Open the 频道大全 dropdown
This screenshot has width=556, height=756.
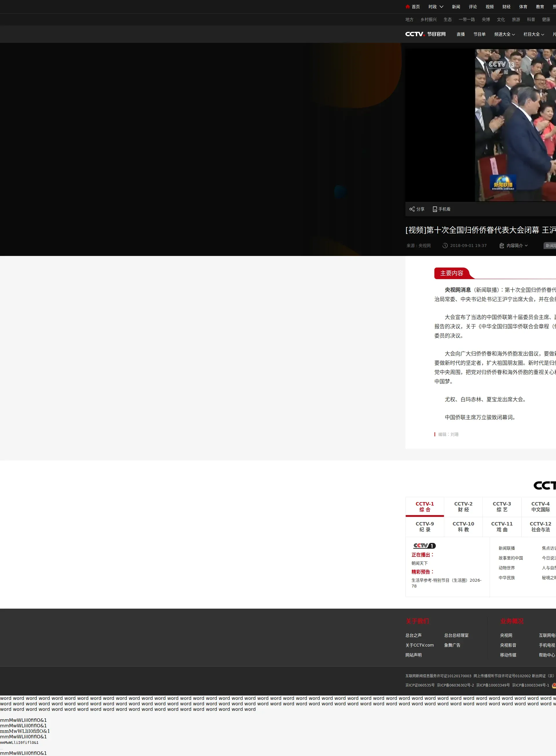[x=504, y=34]
